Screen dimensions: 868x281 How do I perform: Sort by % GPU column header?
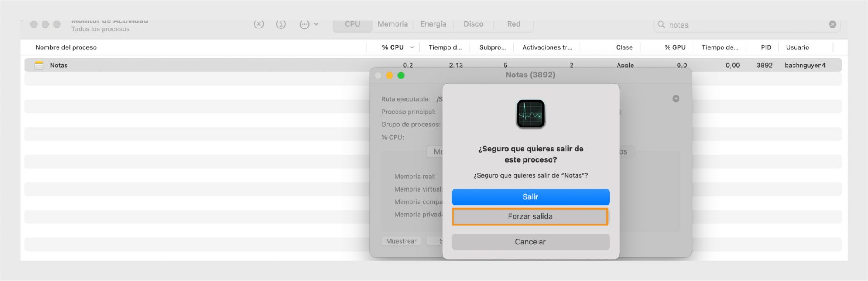click(675, 47)
